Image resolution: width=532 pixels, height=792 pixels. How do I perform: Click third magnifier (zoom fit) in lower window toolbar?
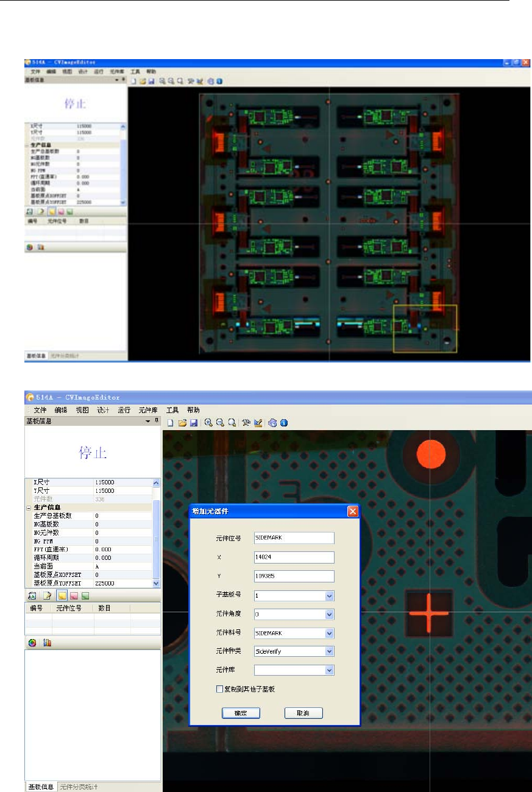232,423
